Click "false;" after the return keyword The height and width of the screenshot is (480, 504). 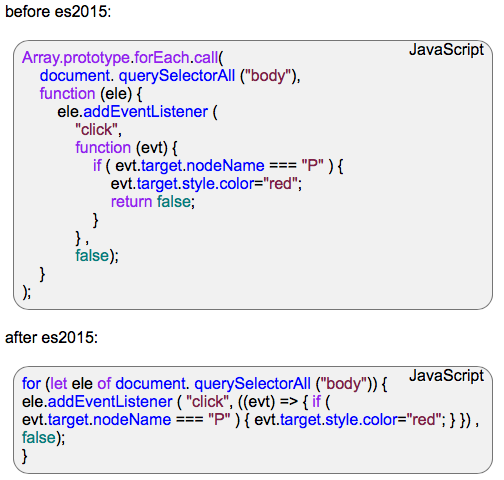point(176,202)
